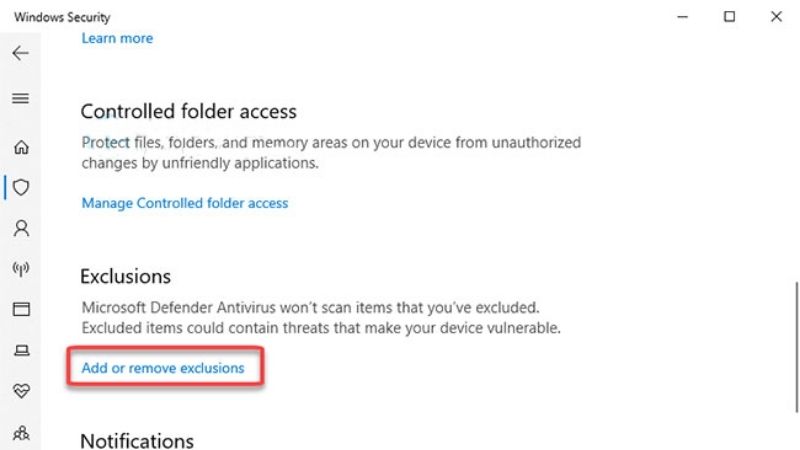Viewport: 800px width, 450px height.
Task: Maximize the Windows Security window
Action: coord(729,17)
